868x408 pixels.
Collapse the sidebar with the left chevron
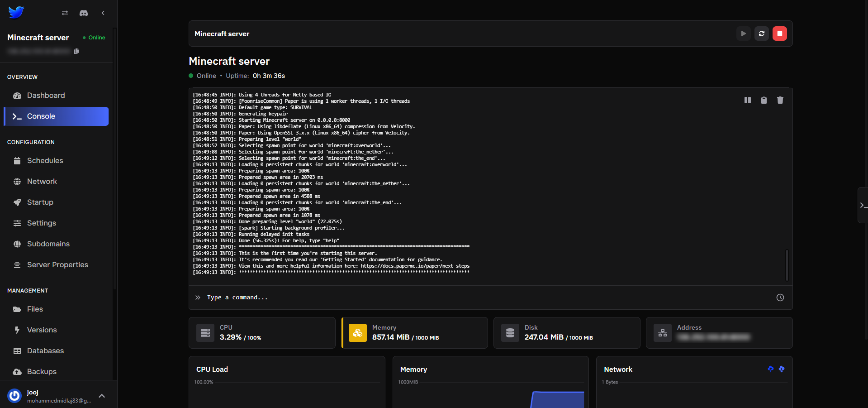(x=103, y=13)
